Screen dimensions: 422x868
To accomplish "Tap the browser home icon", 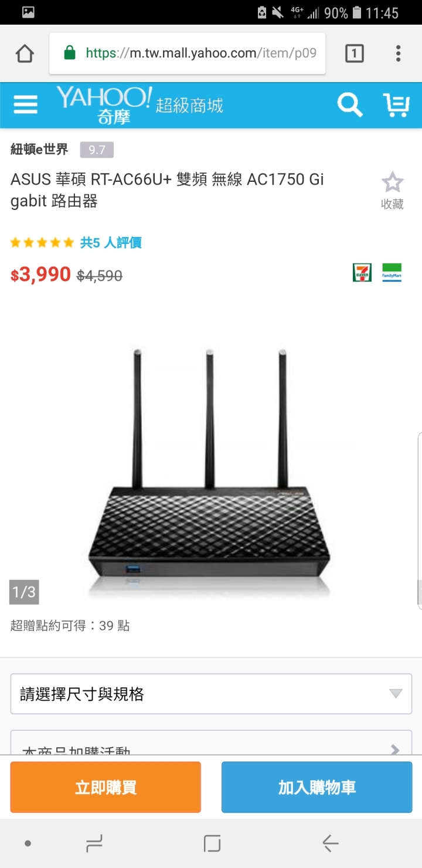I will pyautogui.click(x=25, y=53).
